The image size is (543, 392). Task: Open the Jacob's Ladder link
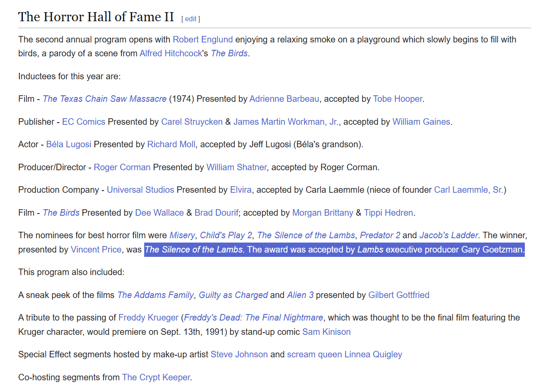[x=449, y=235]
